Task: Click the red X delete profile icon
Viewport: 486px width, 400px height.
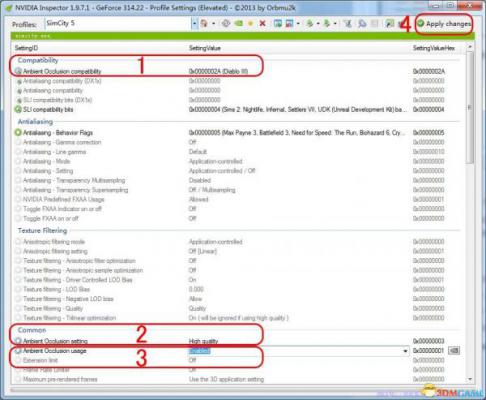Action: click(x=263, y=23)
